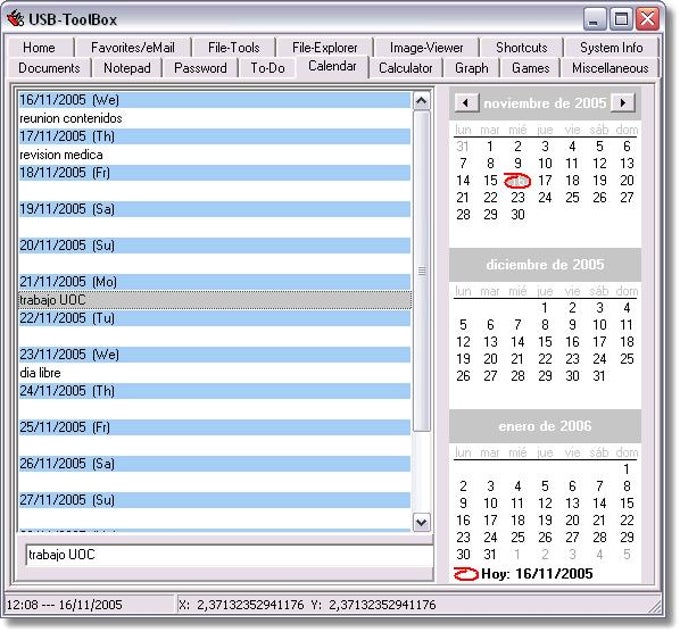Click list scrollbar up arrow
This screenshot has width=680, height=632.
coord(422,101)
